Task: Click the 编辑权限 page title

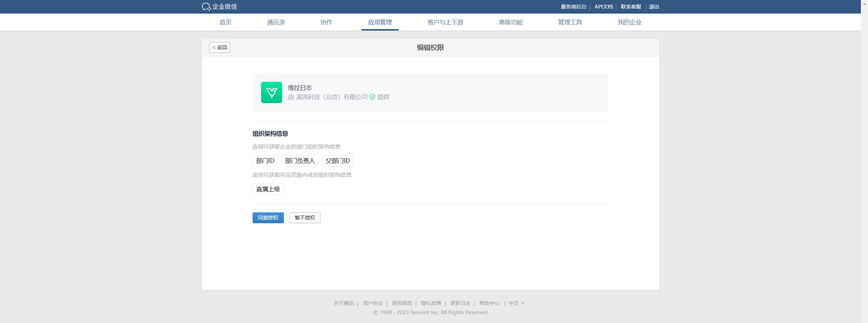Action: (430, 47)
